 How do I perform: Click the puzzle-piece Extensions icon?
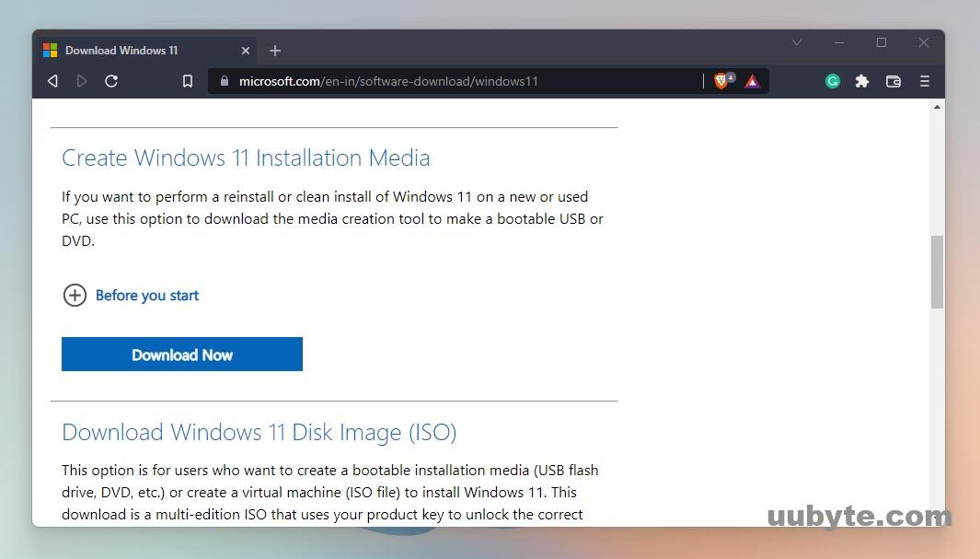click(x=861, y=81)
